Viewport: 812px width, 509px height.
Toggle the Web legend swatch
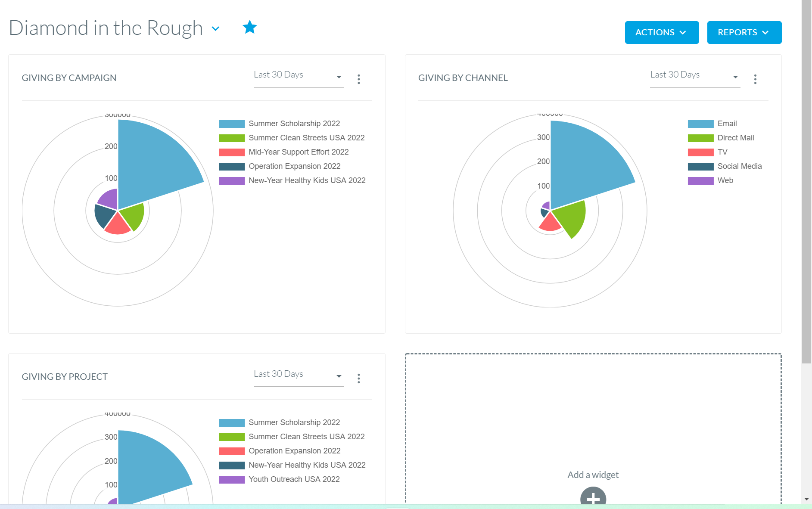pyautogui.click(x=701, y=181)
